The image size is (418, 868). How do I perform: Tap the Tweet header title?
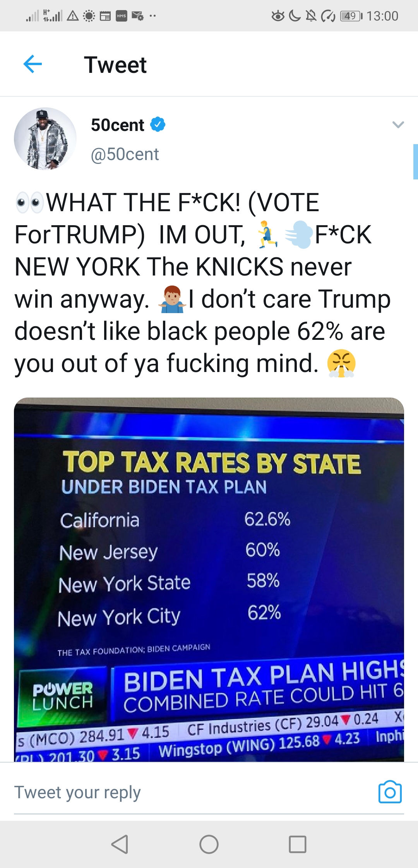pos(115,64)
